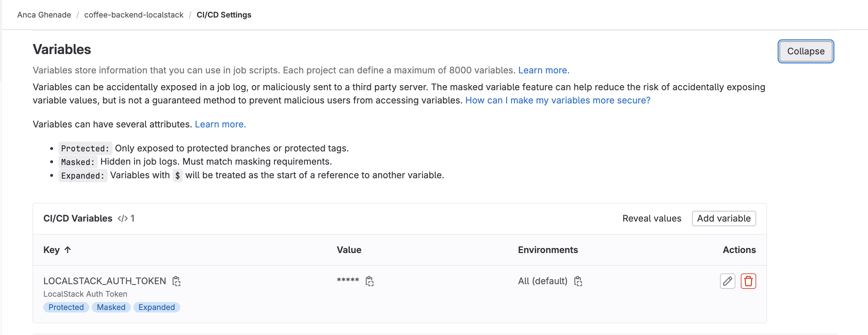Click Add variable to create a variable
Image resolution: width=868 pixels, height=335 pixels.
click(x=724, y=218)
